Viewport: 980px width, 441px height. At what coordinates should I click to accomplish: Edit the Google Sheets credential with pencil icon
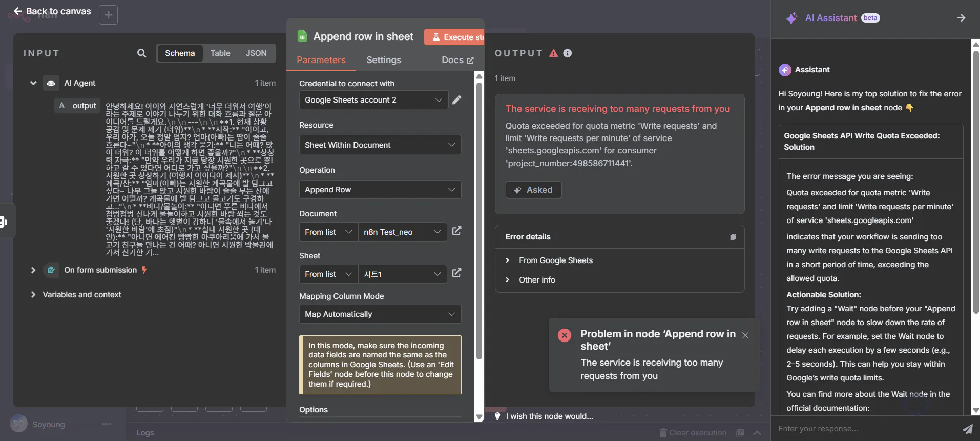[457, 100]
